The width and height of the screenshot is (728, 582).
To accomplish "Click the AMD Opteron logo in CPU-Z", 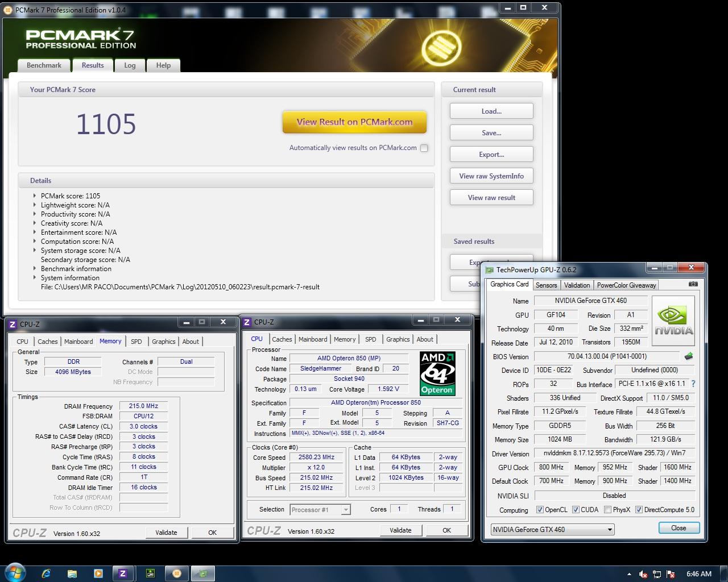I will pos(437,373).
